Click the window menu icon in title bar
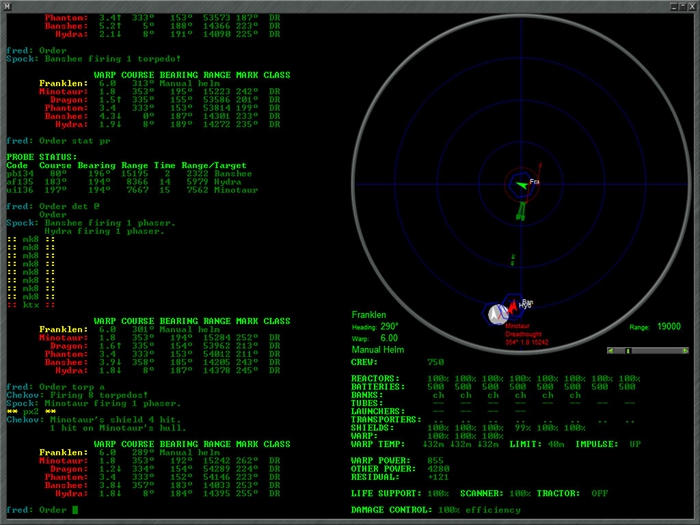700x525 pixels. point(8,7)
